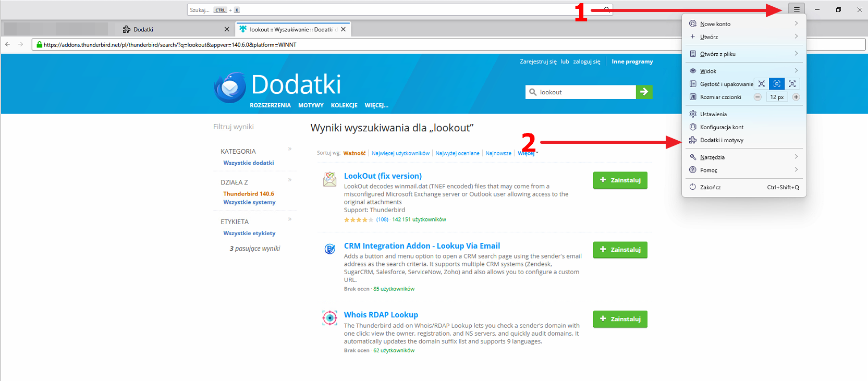Click the Dodatki page heading
This screenshot has height=381, width=868.
(296, 84)
